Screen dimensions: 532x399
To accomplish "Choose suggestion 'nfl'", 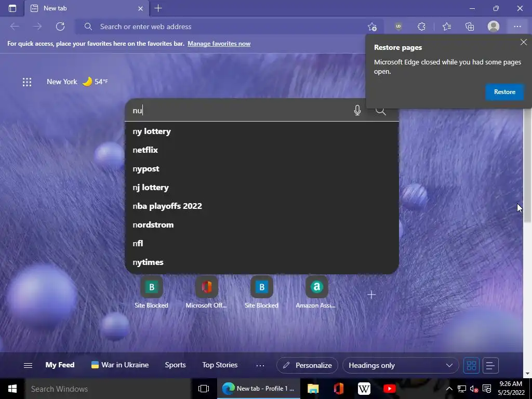I will (262, 243).
